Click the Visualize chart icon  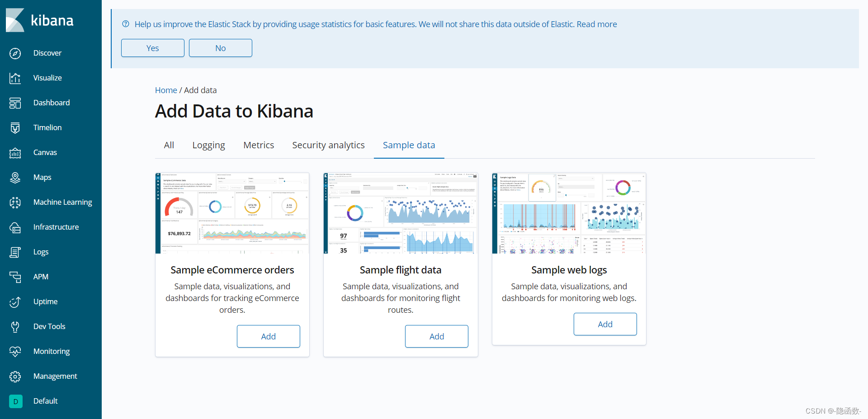pos(15,78)
